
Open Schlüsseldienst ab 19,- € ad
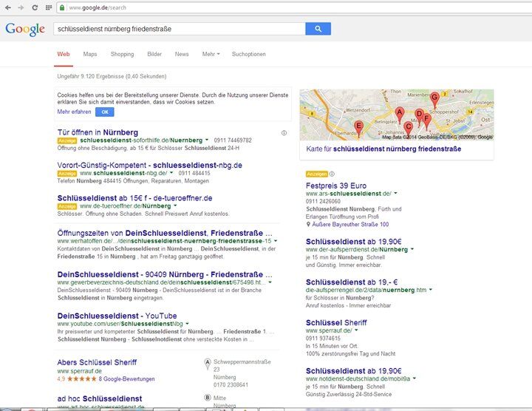click(x=352, y=282)
